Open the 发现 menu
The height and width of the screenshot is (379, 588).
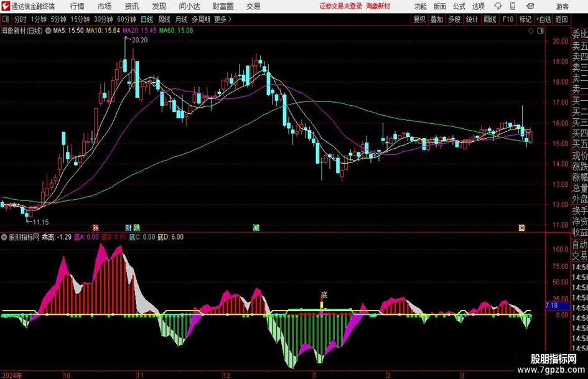159,6
